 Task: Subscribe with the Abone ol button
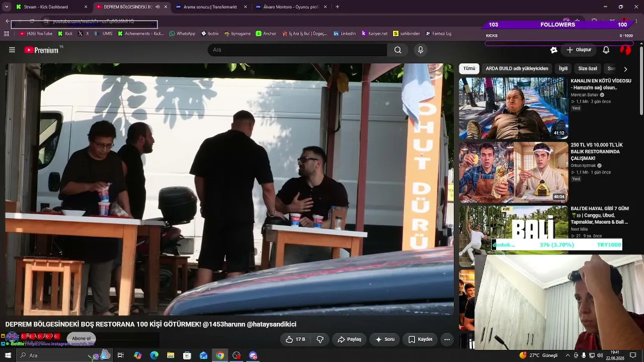tap(81, 338)
